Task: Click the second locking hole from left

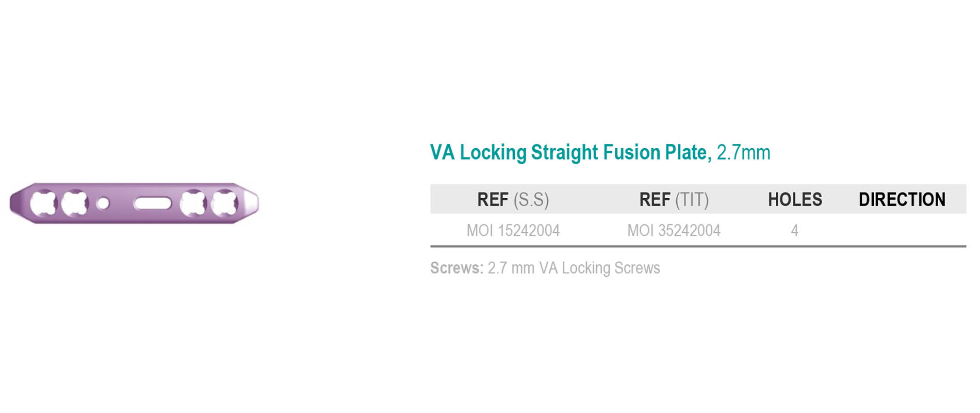Action: point(75,203)
